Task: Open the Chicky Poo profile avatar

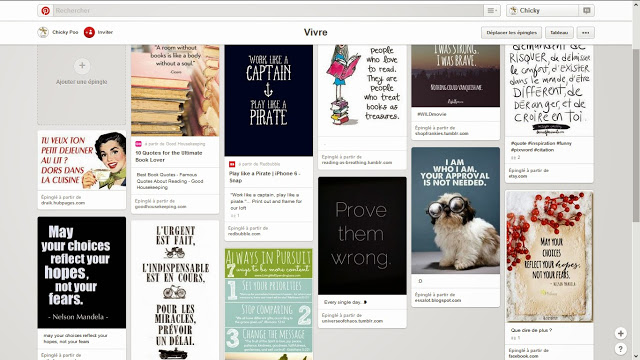Action: point(43,32)
